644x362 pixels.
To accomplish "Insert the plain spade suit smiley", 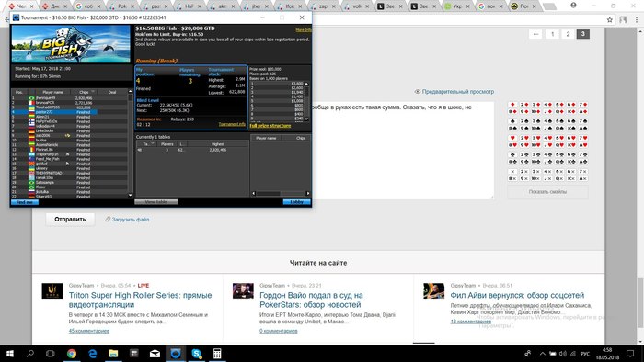I will [x=512, y=121].
